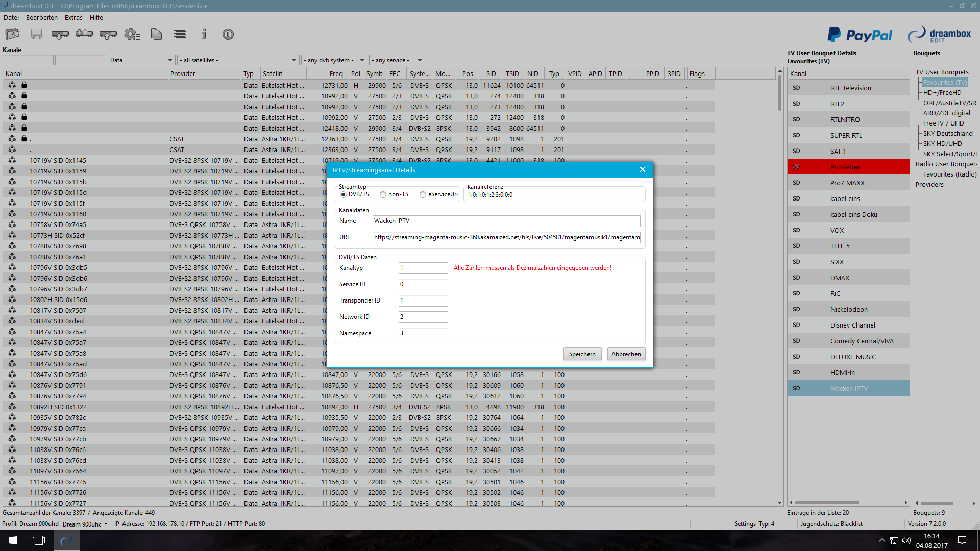Select the DVB/TS stream type

pos(344,194)
